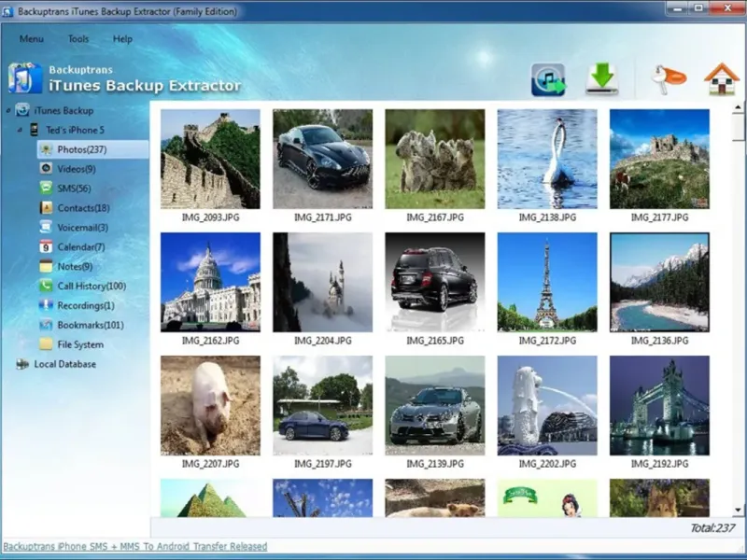
Task: Select the koalas thumbnail IMG_2167.JPG
Action: [x=435, y=159]
